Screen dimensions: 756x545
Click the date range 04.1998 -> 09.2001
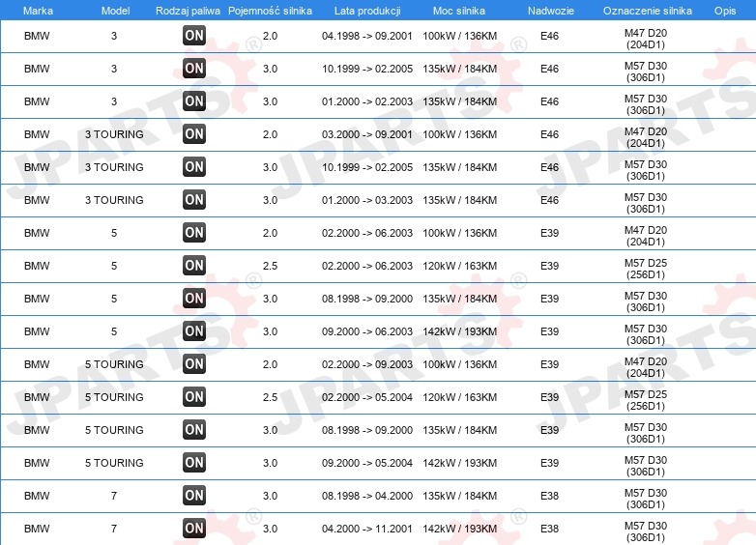tap(367, 36)
